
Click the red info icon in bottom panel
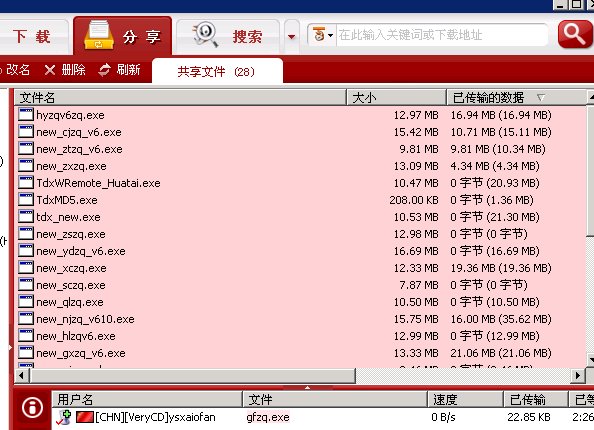[32, 408]
